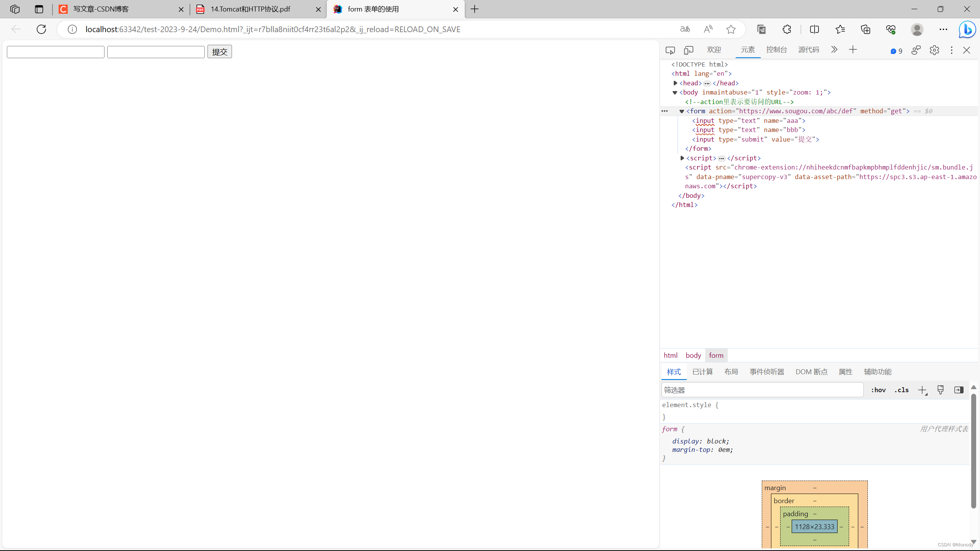Screen dimensions: 980x551
Task: Click the browser extensions puzzle icon
Action: pyautogui.click(x=787, y=29)
